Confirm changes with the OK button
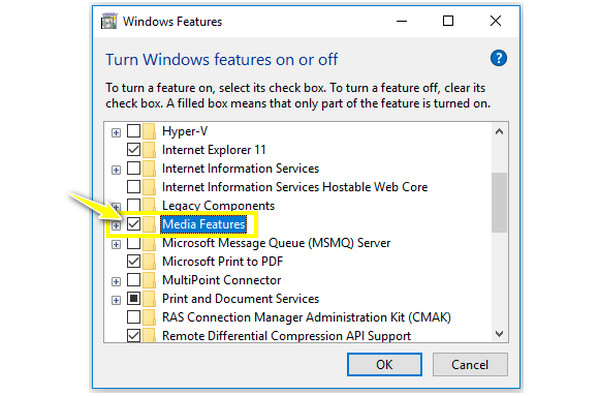 pyautogui.click(x=384, y=365)
